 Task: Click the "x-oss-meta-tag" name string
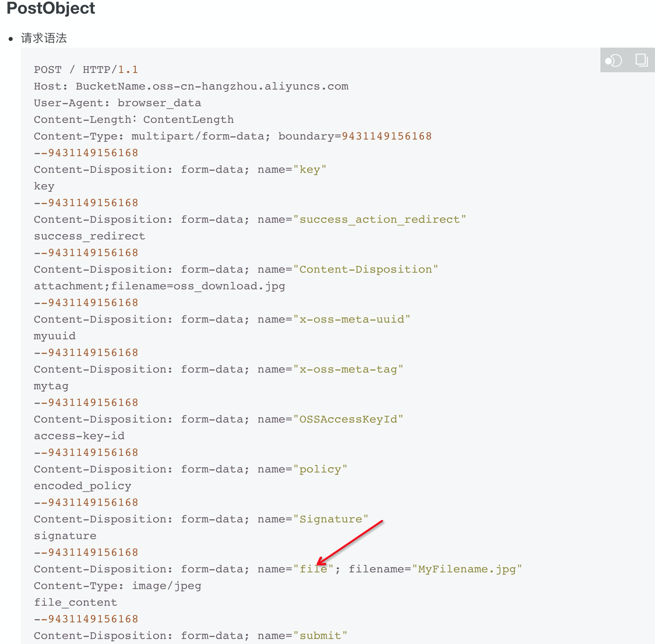[348, 369]
